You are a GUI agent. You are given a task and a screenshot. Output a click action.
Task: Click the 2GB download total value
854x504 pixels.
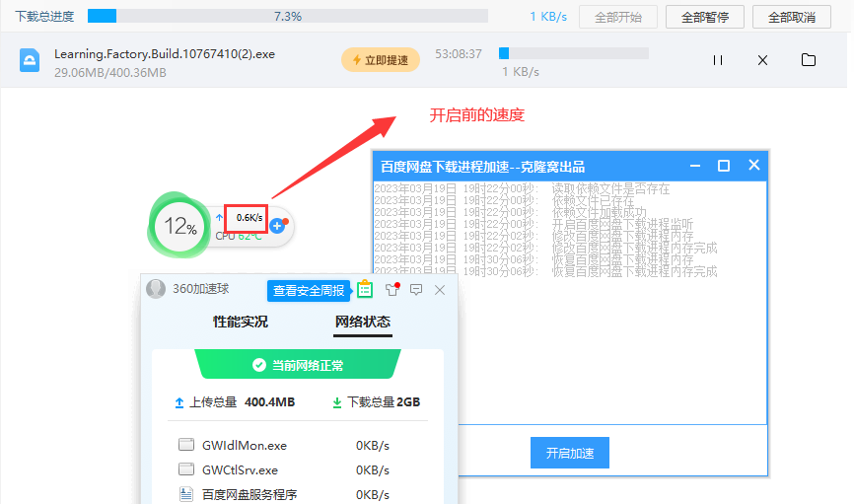pos(408,402)
